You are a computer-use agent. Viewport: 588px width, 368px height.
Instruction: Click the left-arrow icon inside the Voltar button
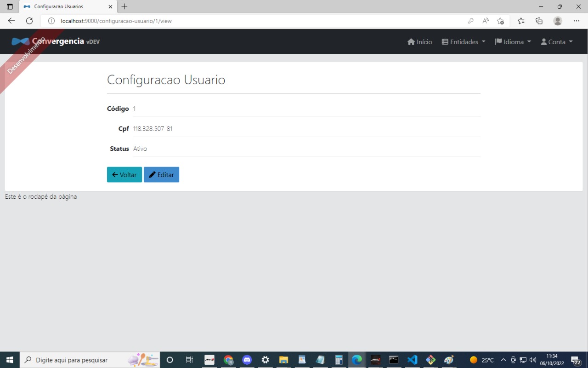pos(114,174)
